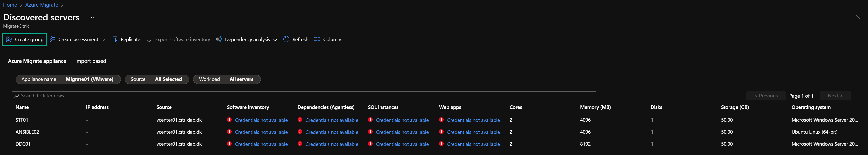Image resolution: width=868 pixels, height=155 pixels.
Task: Select the DDC01 server name
Action: pos(23,144)
